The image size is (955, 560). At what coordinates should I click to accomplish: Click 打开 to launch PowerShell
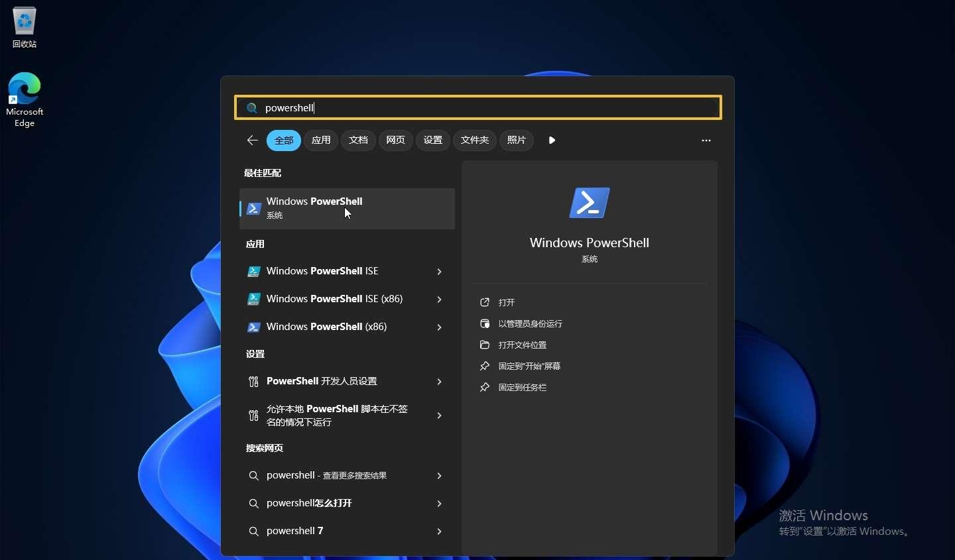point(507,302)
